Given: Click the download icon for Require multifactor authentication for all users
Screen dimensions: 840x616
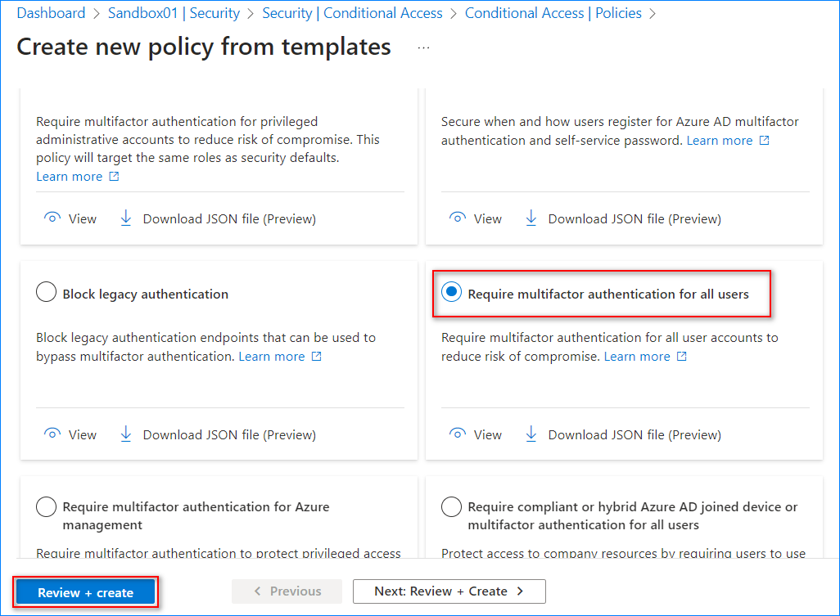Looking at the screenshot, I should (531, 434).
